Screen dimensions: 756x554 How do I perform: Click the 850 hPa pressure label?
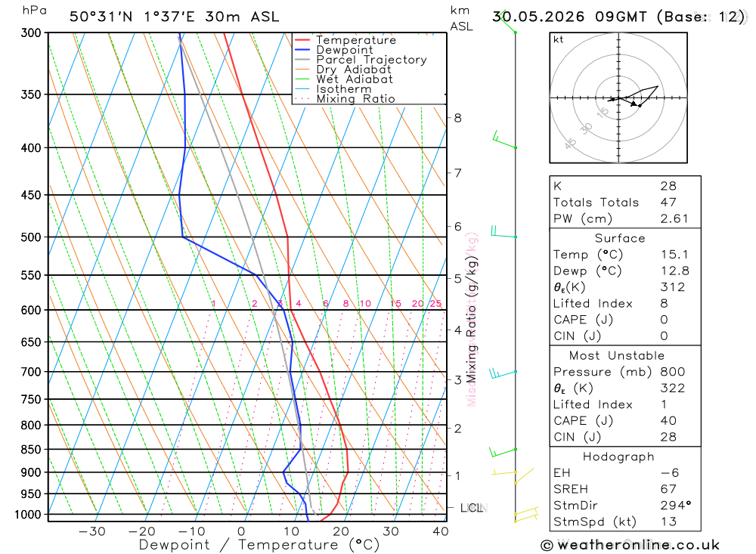(32, 450)
